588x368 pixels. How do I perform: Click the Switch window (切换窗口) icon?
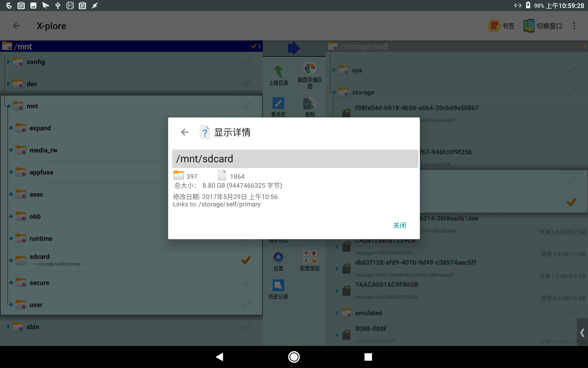[x=529, y=26]
